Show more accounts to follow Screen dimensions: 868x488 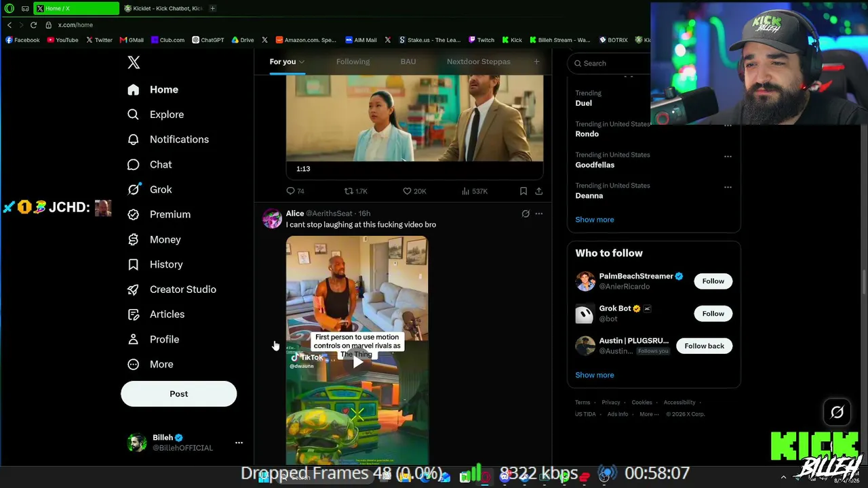click(595, 375)
